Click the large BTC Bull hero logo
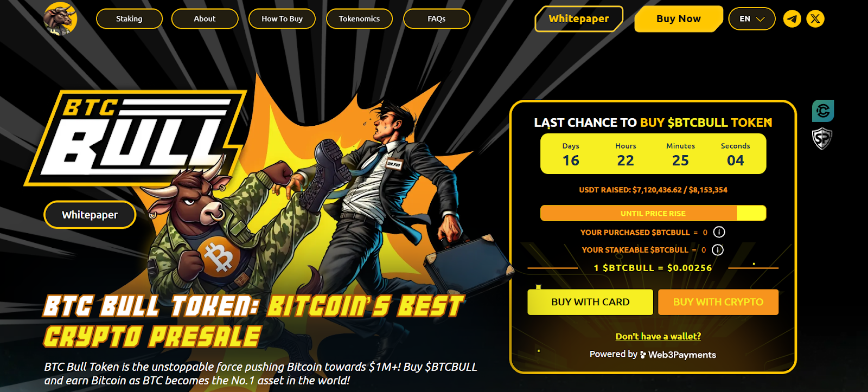 click(135, 137)
